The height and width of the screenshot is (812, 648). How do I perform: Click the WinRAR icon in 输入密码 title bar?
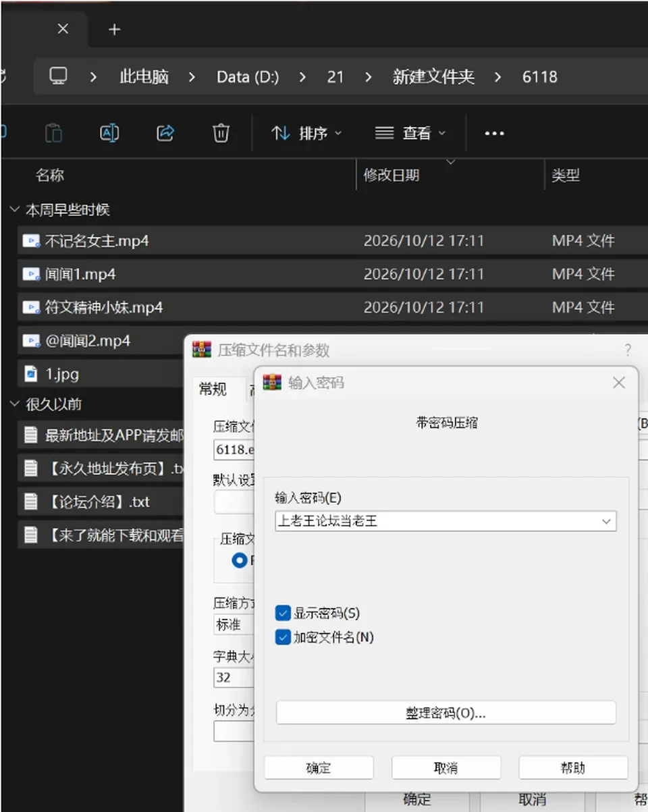272,382
